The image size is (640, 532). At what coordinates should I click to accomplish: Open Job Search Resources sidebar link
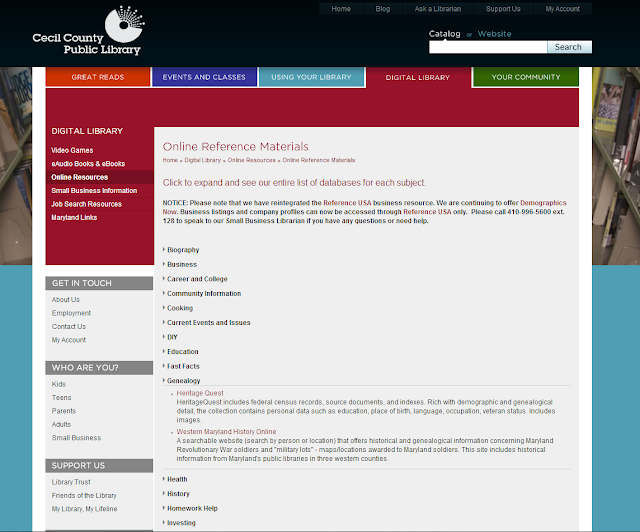click(x=87, y=204)
